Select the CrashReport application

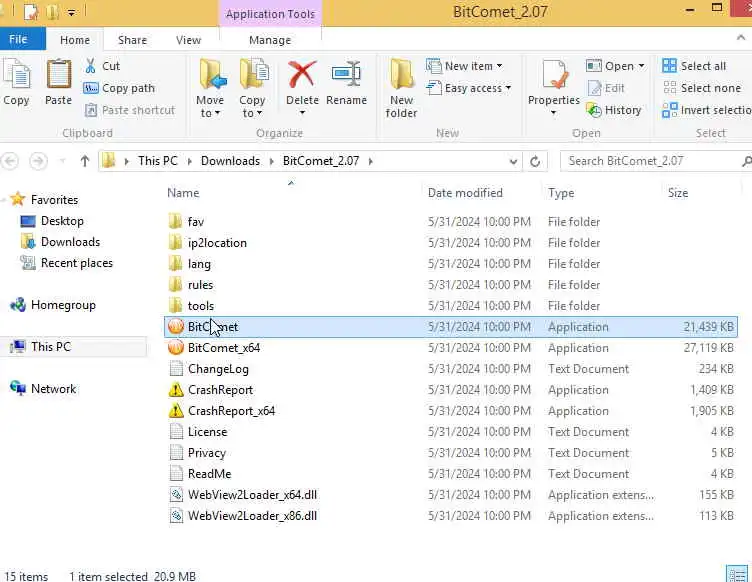(x=220, y=390)
